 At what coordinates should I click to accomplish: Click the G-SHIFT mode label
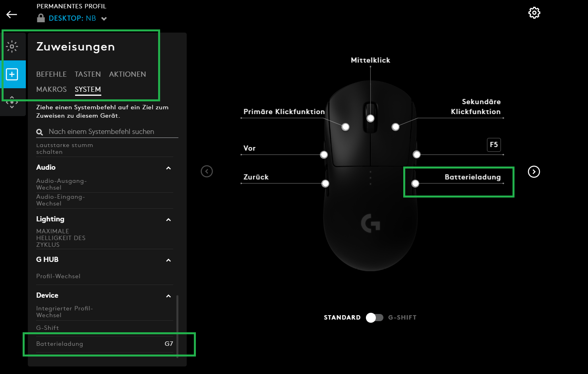[402, 318]
